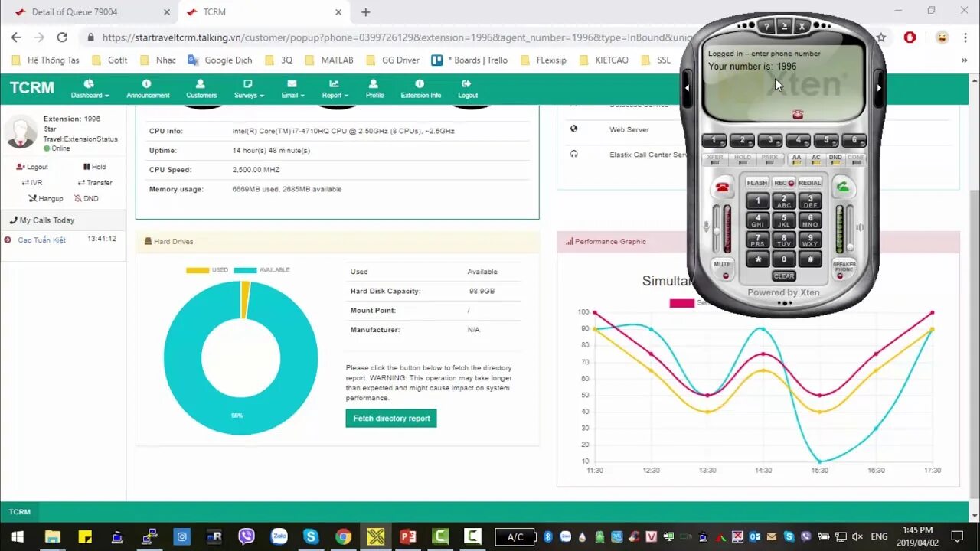
Task: Adjust the softphone microphone volume slider
Action: [x=717, y=229]
